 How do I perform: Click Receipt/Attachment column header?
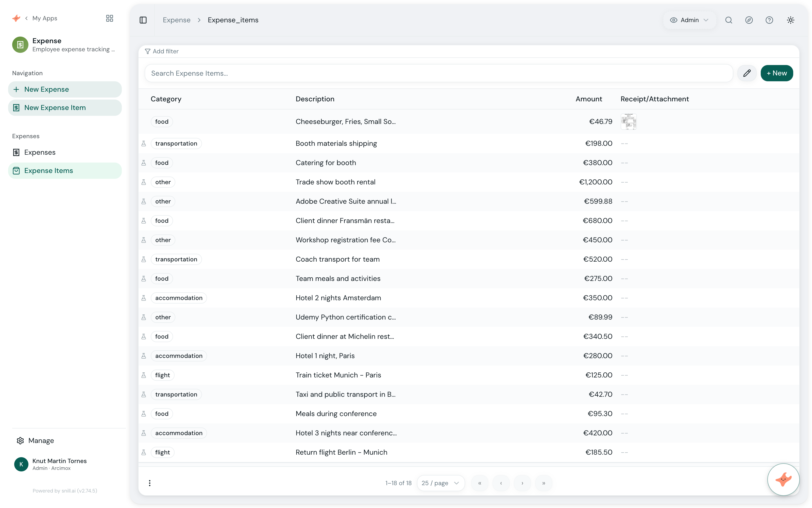(x=655, y=99)
